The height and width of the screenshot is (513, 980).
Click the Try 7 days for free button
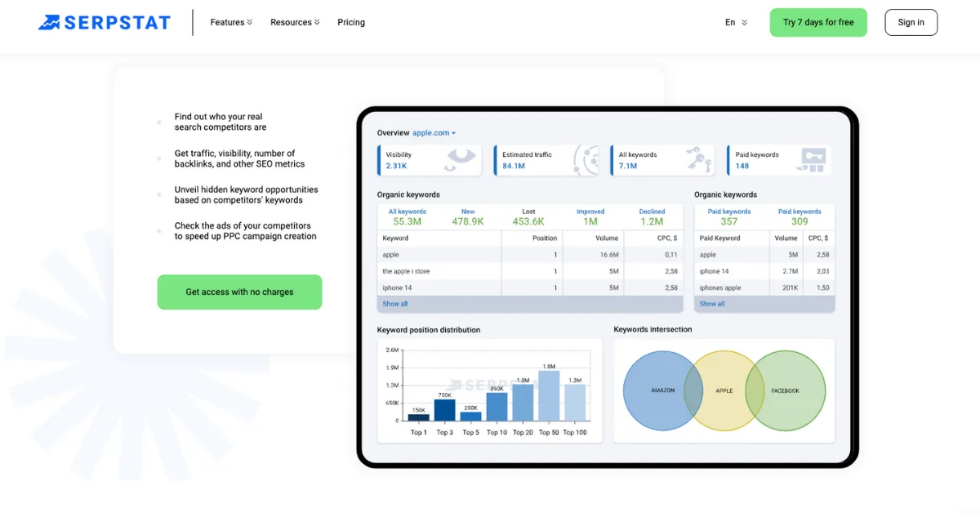point(818,22)
